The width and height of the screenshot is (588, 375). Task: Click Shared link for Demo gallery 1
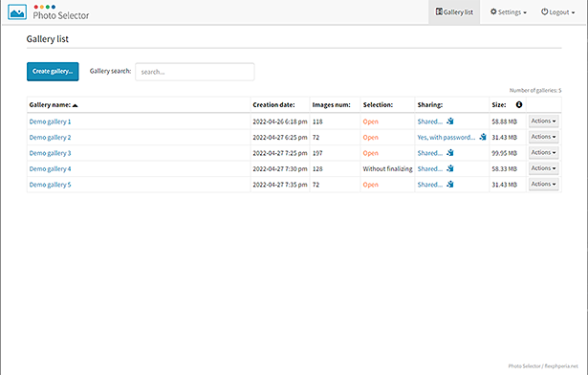point(429,121)
